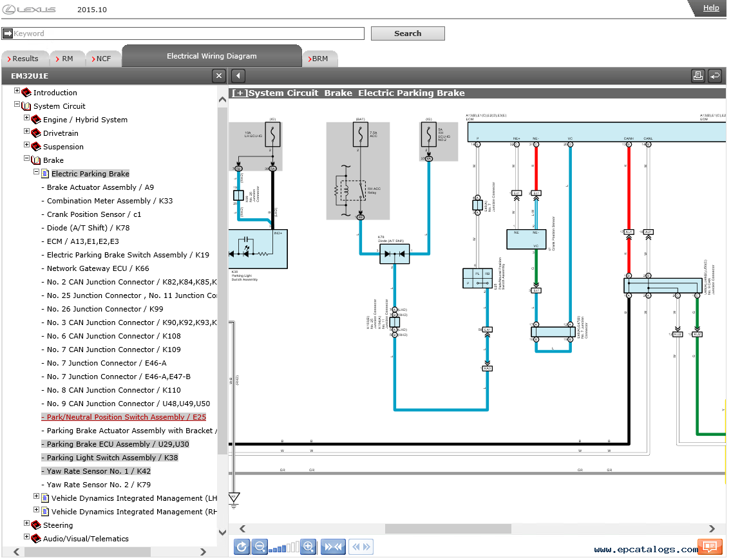Expand the Drivetrain node
The height and width of the screenshot is (560, 731).
26,131
